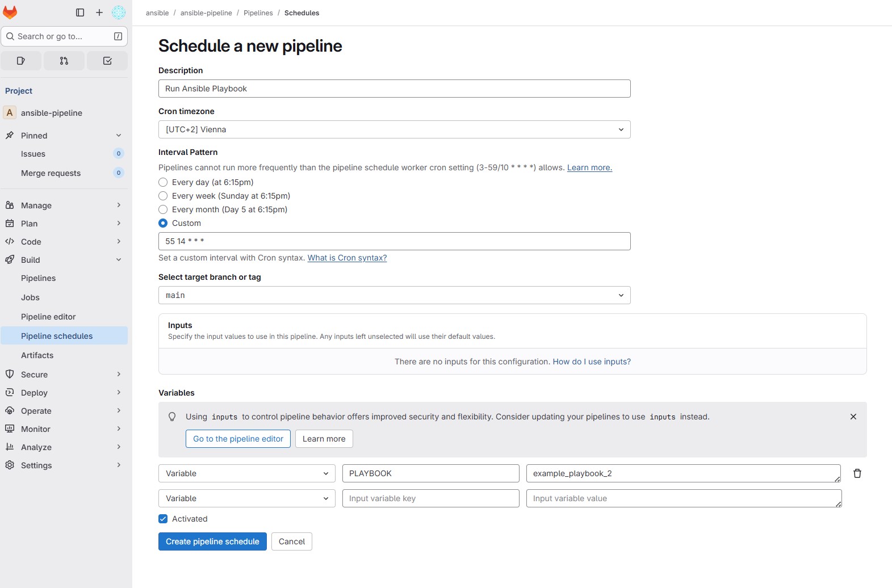Open the target branch dropdown

394,295
